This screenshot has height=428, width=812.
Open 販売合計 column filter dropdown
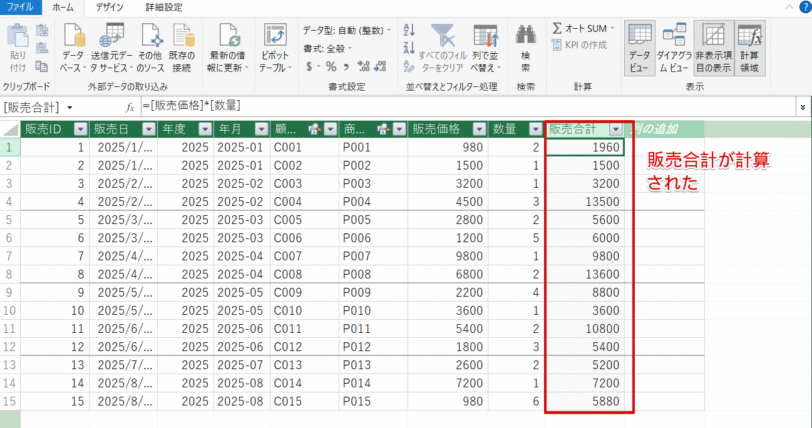click(616, 129)
